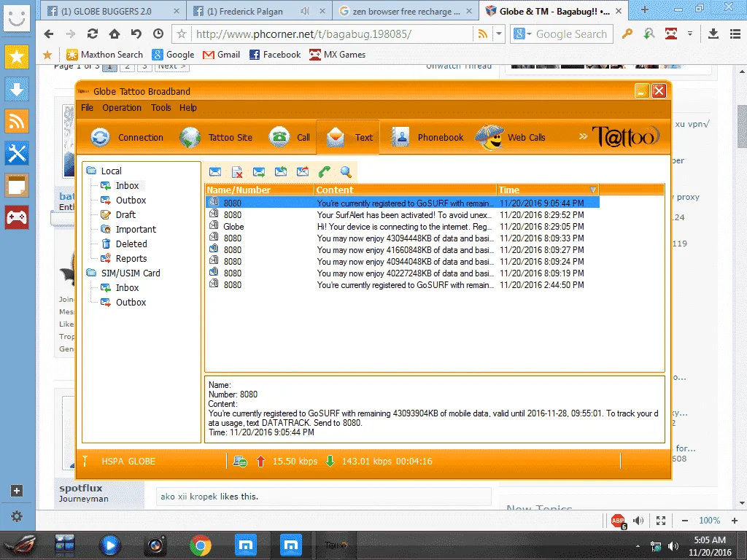Open RSS reader in Maxthon sidebar

click(17, 122)
